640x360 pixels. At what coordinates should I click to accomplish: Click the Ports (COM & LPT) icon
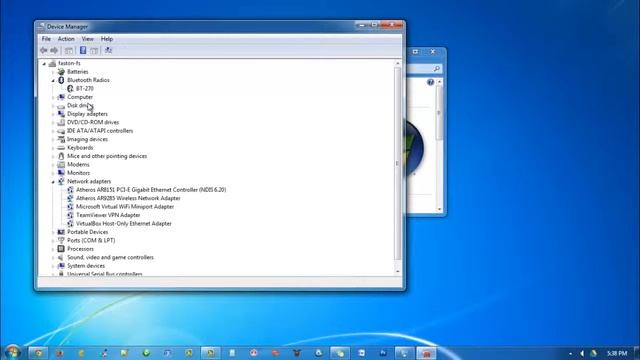[x=61, y=240]
